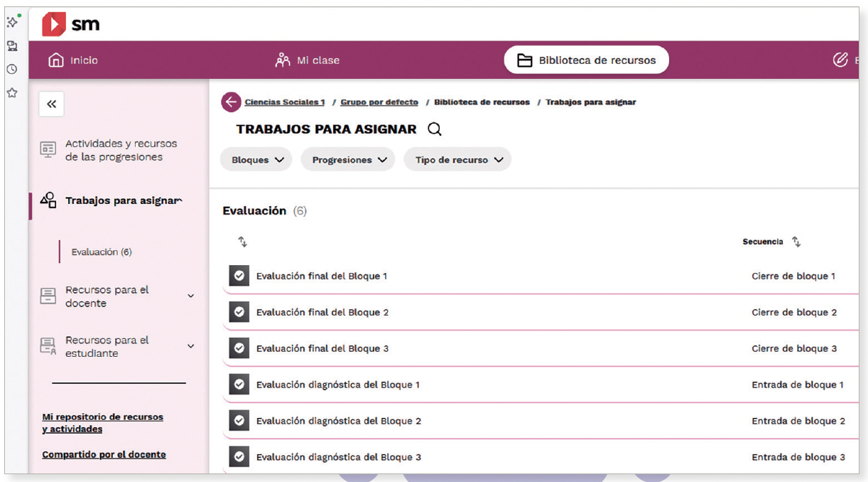Open Actividades y recursos de las progresiones

pyautogui.click(x=121, y=150)
